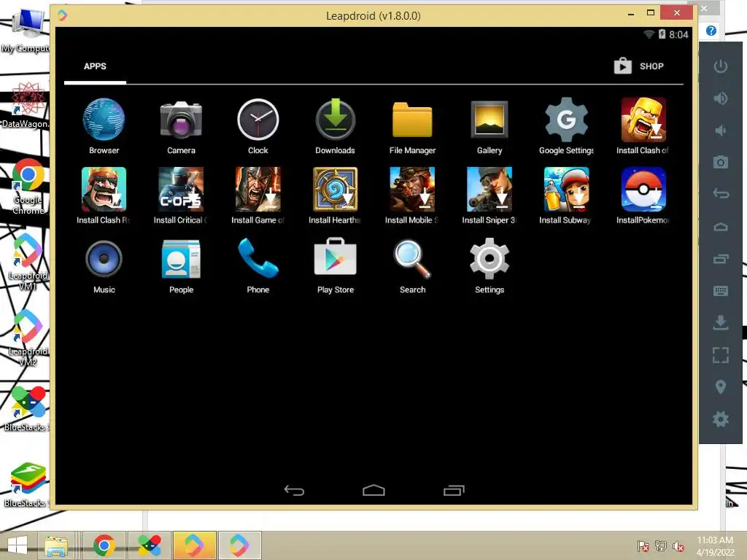Viewport: 747px width, 560px height.
Task: Open the Phone dialer app
Action: (x=258, y=259)
